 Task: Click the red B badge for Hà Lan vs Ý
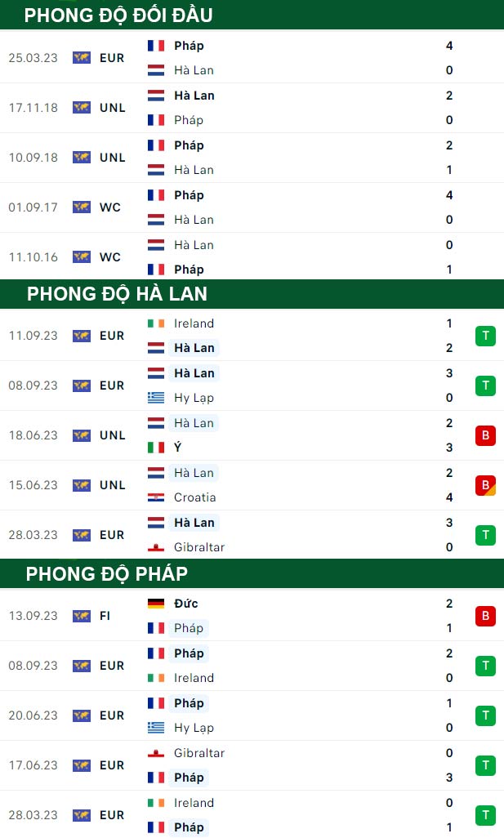click(x=485, y=435)
